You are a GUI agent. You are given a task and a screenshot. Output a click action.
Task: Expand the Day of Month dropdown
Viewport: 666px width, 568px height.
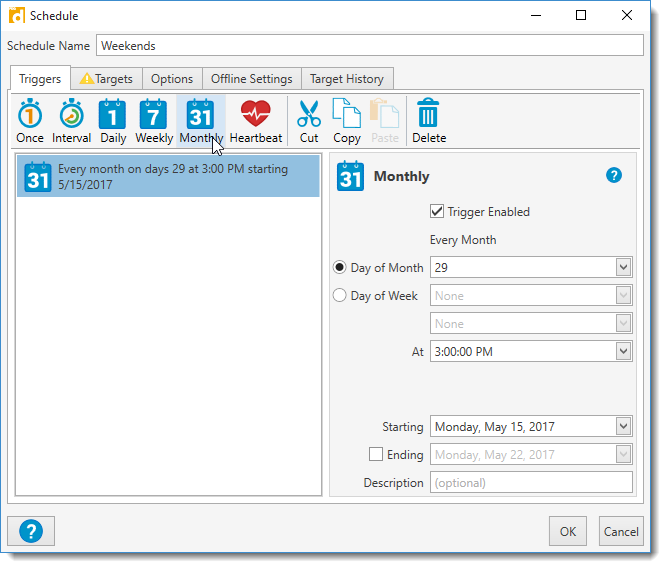click(x=623, y=267)
